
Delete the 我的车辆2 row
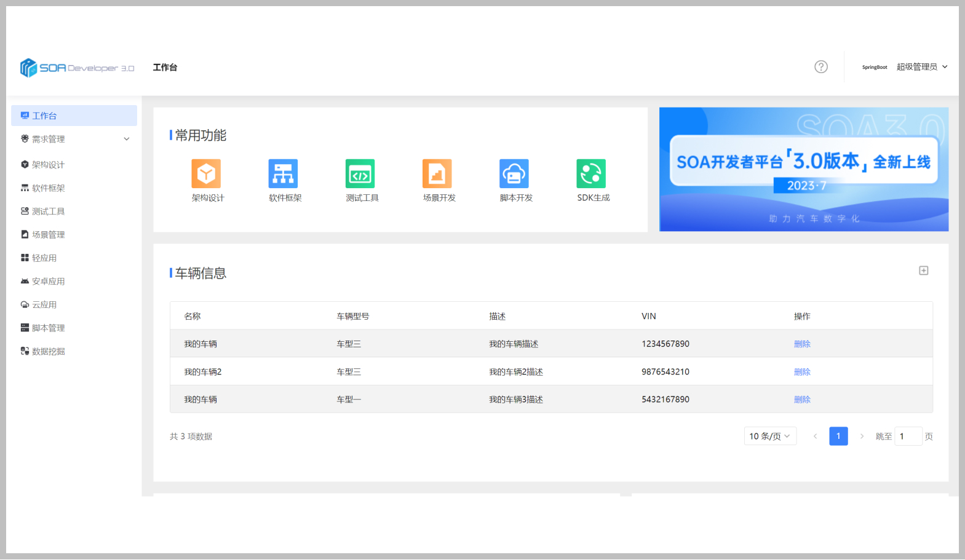click(802, 372)
